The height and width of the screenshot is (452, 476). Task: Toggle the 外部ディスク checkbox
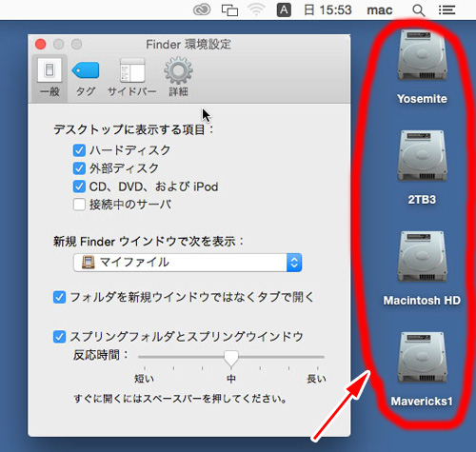[79, 168]
